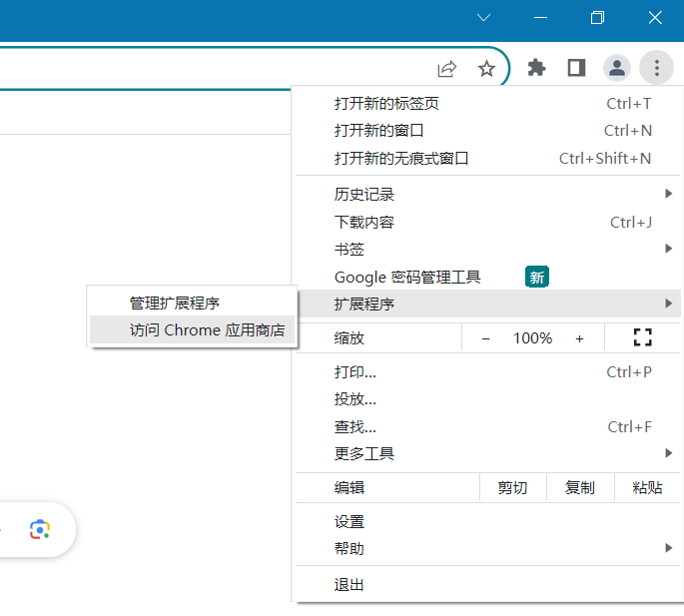Viewport: 684px width, 616px height.
Task: Open the Extensions puzzle piece icon
Action: pos(536,68)
